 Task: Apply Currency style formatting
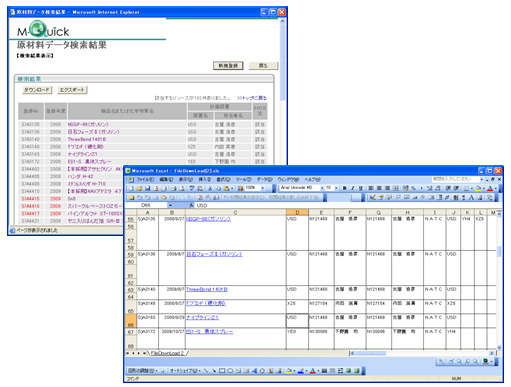[x=406, y=188]
